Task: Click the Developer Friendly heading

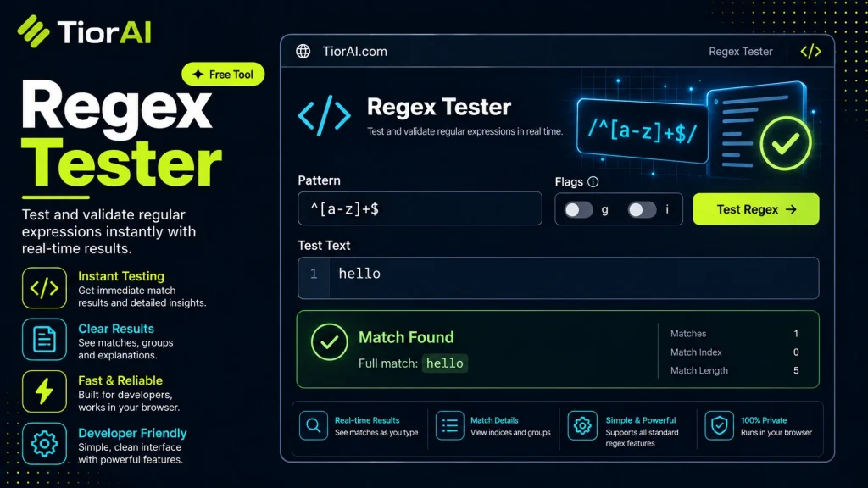Action: 132,433
